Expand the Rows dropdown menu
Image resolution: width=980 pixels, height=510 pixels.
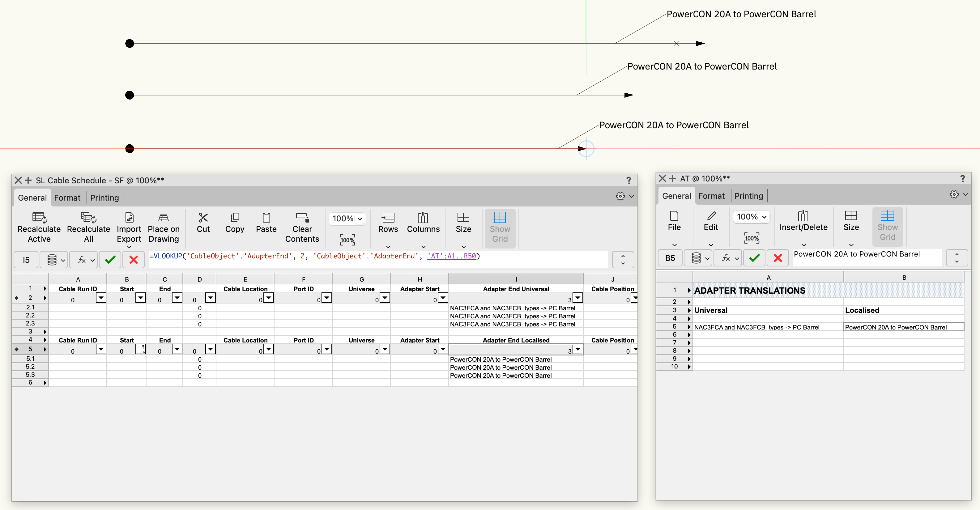388,246
